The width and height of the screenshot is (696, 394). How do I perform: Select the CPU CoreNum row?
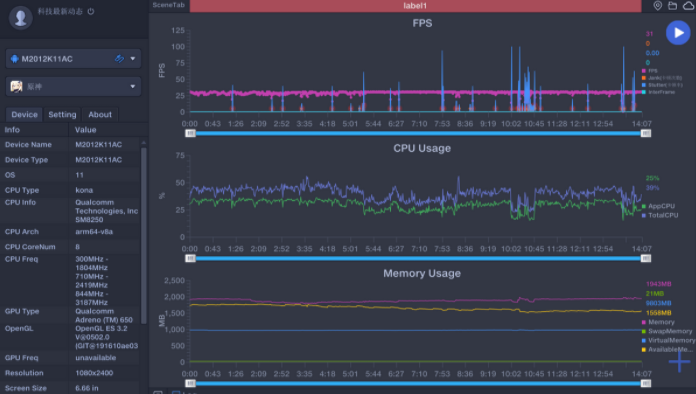70,247
